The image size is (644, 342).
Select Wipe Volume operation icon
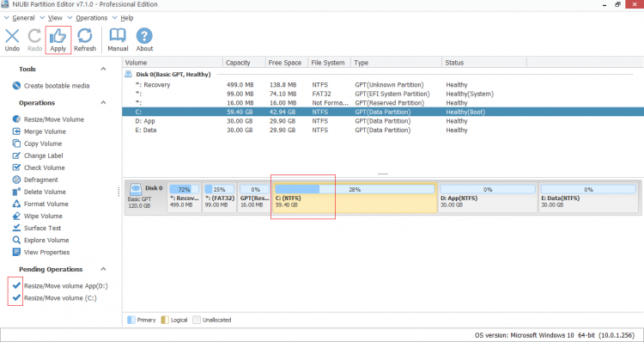pos(16,216)
